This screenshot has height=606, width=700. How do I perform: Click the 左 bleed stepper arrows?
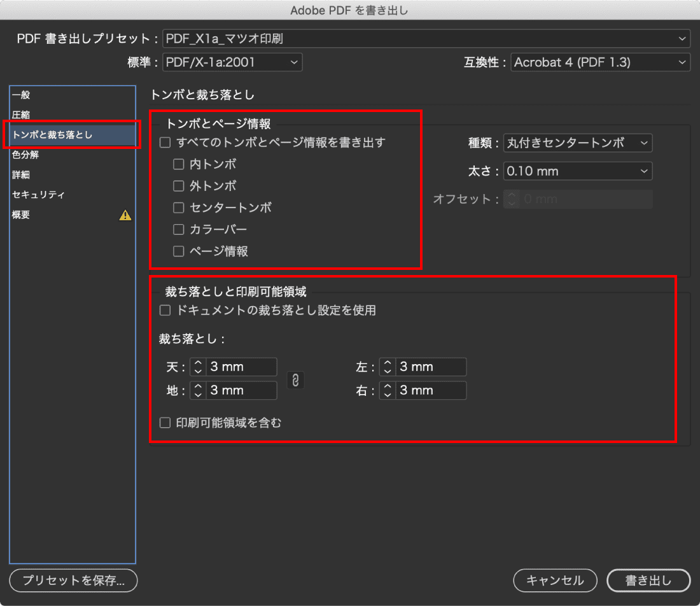point(388,367)
